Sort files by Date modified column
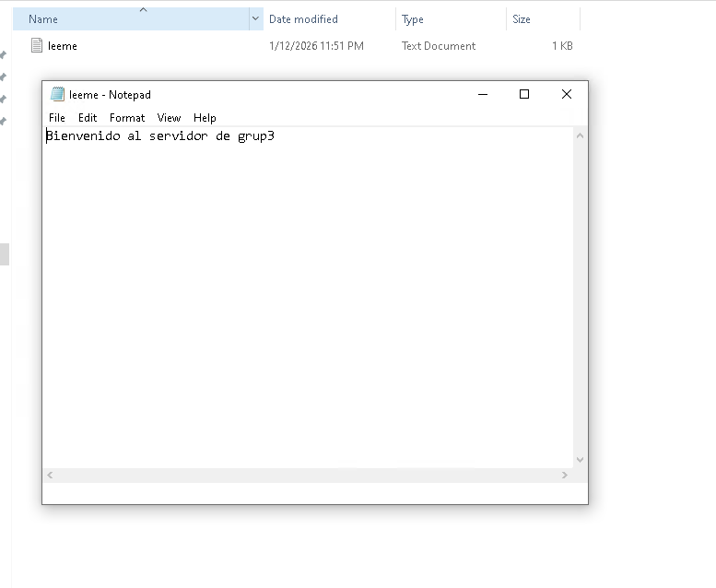This screenshot has width=716, height=588. pos(303,19)
